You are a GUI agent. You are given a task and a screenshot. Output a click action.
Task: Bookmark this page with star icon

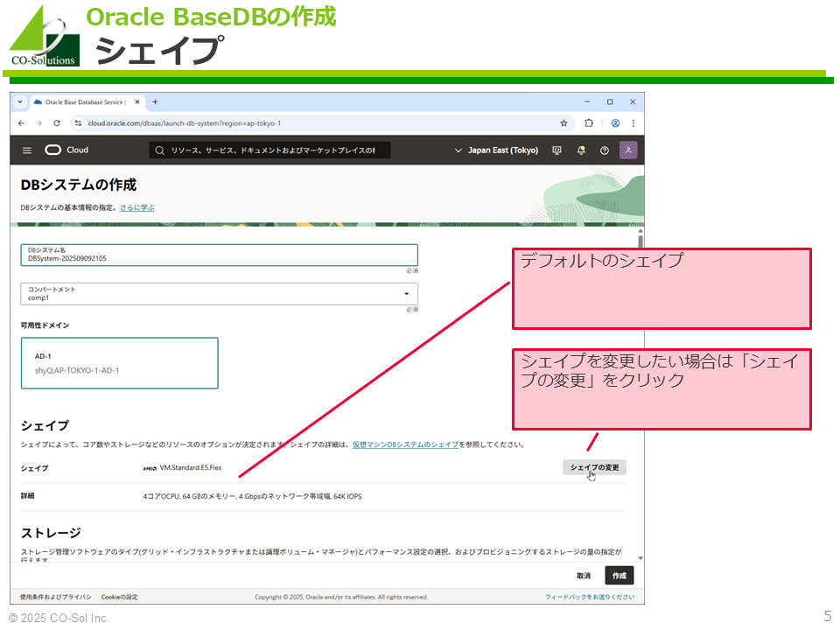point(563,123)
